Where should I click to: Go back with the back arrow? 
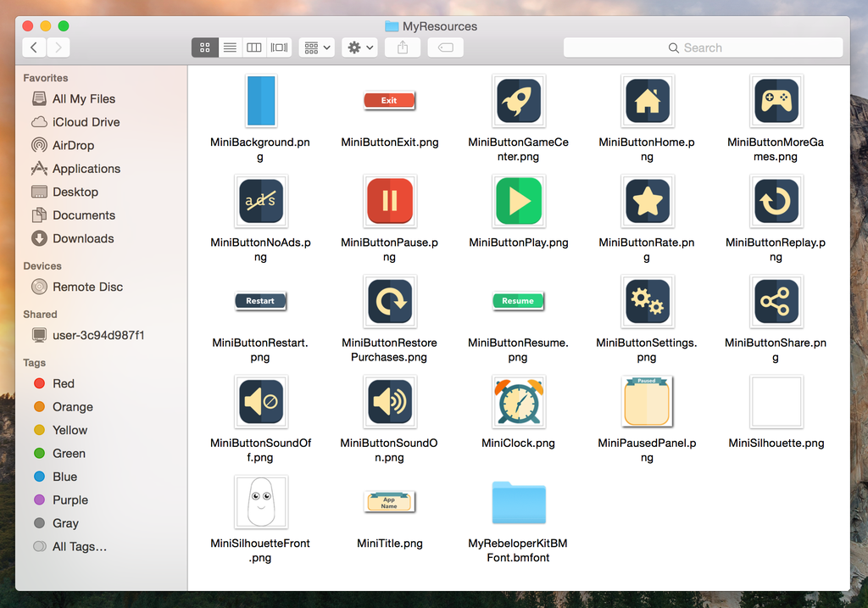34,48
